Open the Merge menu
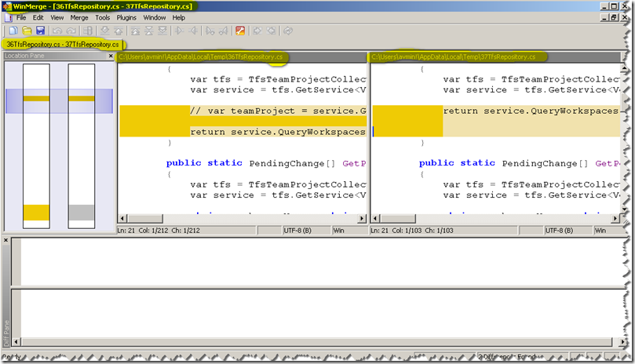635x364 pixels. click(79, 18)
